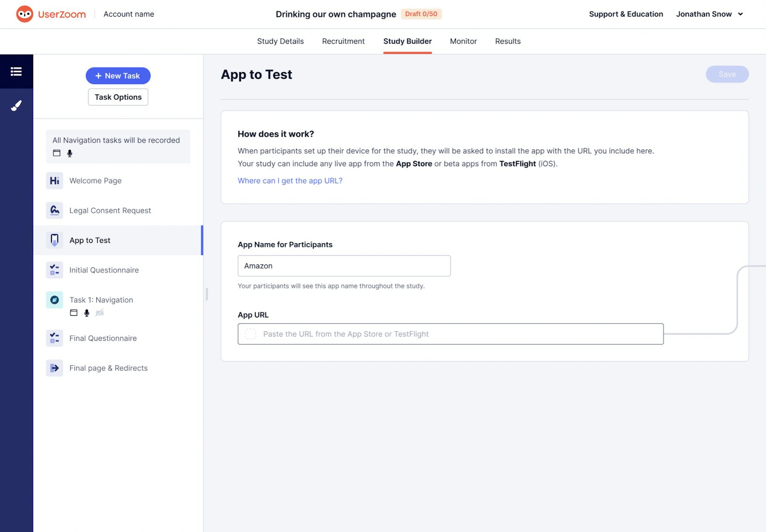Screen dimensions: 766x532
Task: Click the Initial Questionnaire checklist icon
Action: [54, 270]
